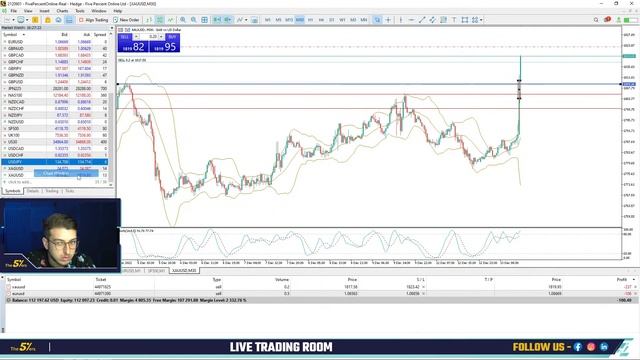Click the Chart Window context menu entry

[x=66, y=173]
